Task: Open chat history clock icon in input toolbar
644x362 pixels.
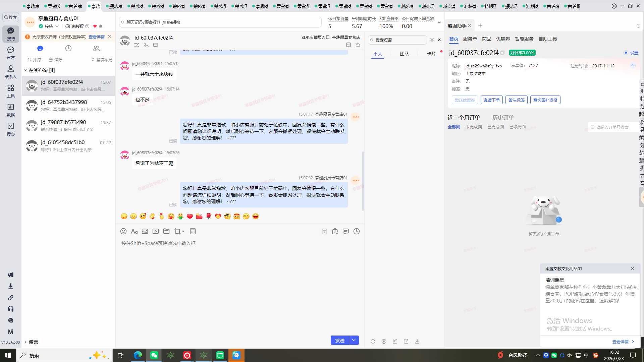Action: tap(357, 231)
